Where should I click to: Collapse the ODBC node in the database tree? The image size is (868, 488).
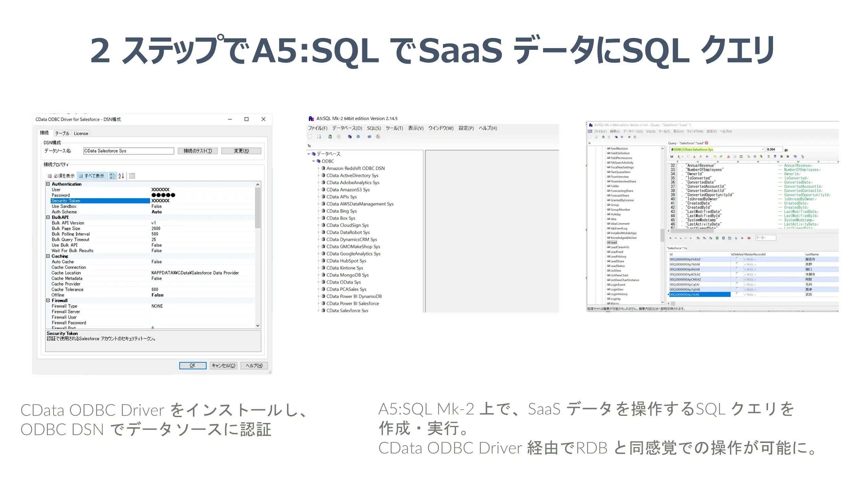point(314,161)
